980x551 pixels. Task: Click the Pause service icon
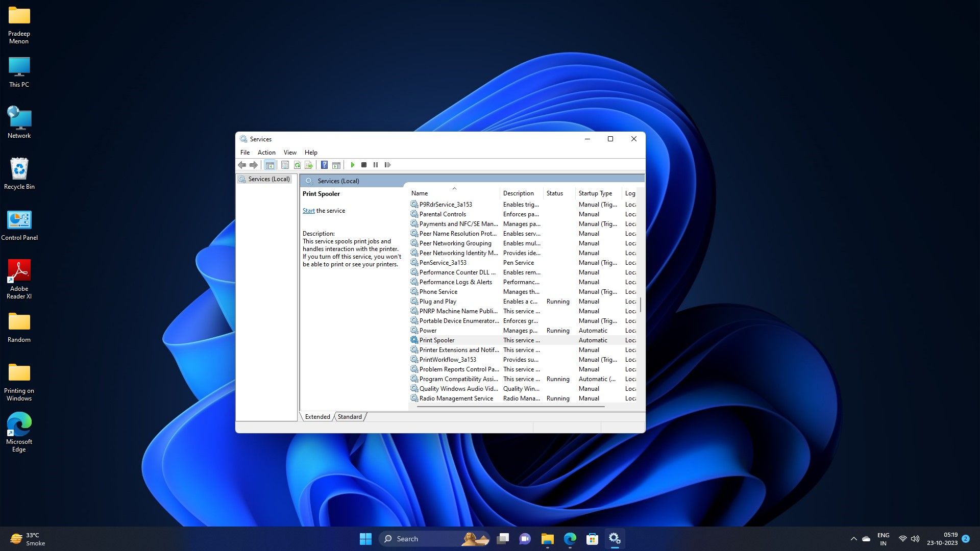click(x=376, y=165)
